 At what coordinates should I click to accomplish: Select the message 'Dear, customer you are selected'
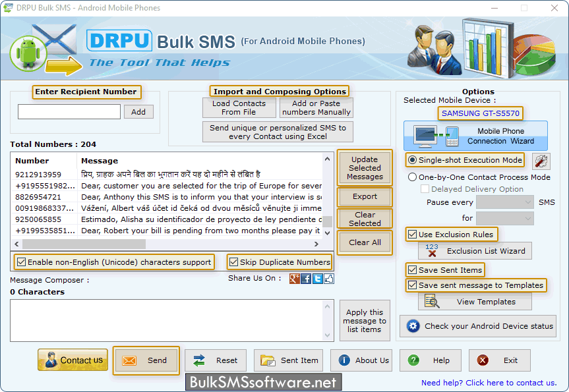tap(201, 186)
